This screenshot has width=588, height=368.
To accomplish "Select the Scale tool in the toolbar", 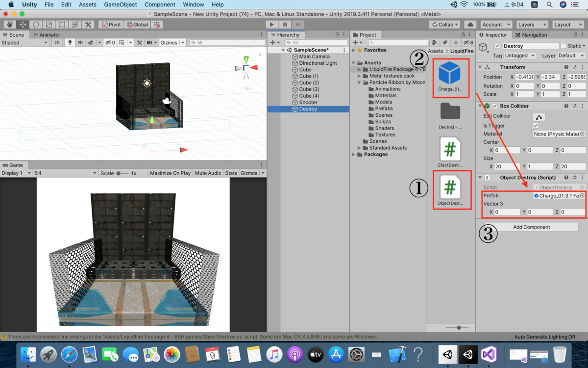I will coord(49,25).
